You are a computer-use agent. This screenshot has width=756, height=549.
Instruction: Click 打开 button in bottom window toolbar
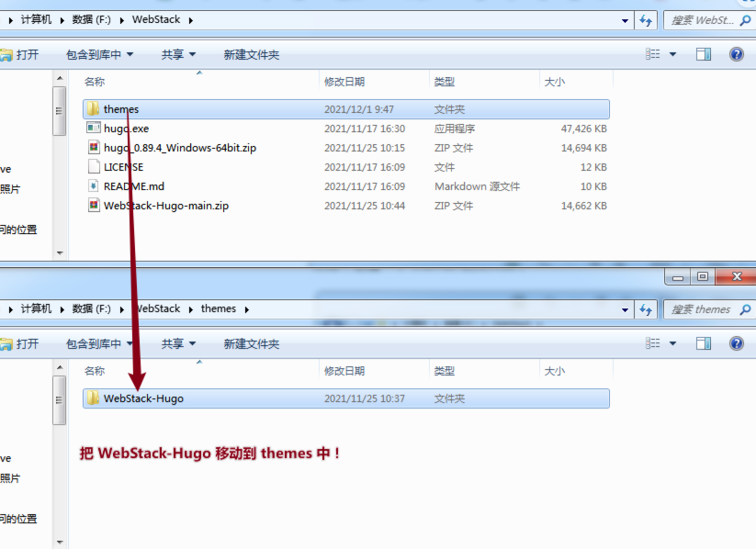point(20,343)
